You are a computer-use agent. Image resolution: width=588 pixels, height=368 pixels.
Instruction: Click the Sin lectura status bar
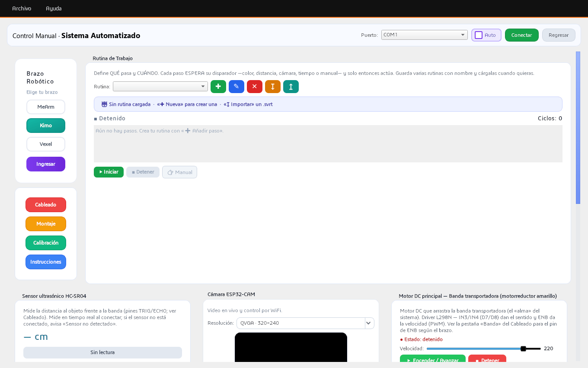tap(102, 352)
